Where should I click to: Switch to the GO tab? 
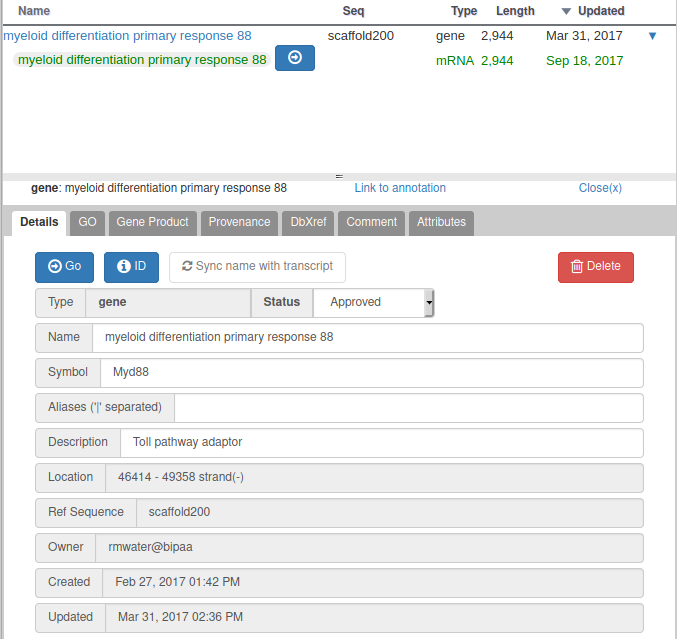pyautogui.click(x=88, y=223)
